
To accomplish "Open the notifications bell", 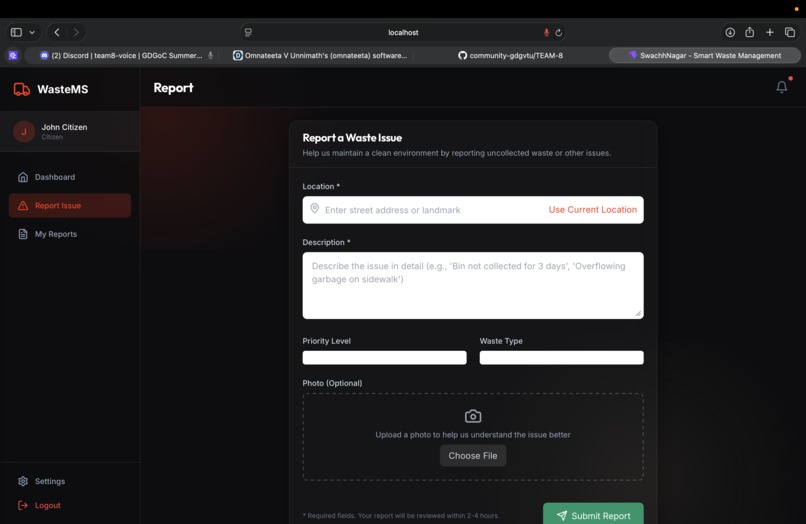I will (x=781, y=87).
